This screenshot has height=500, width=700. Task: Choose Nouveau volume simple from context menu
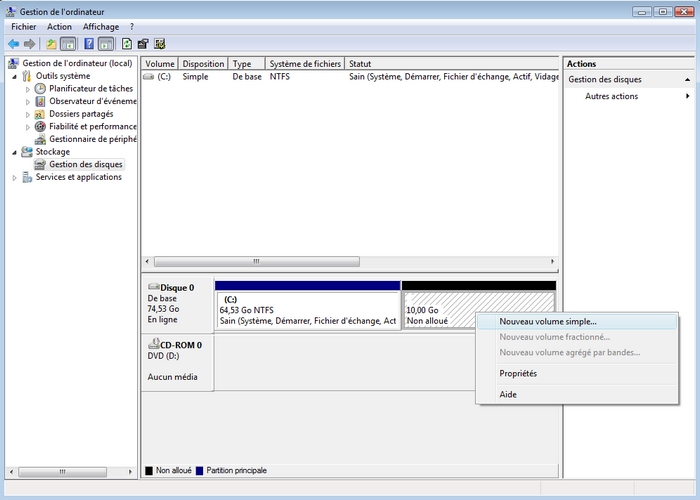tap(547, 322)
